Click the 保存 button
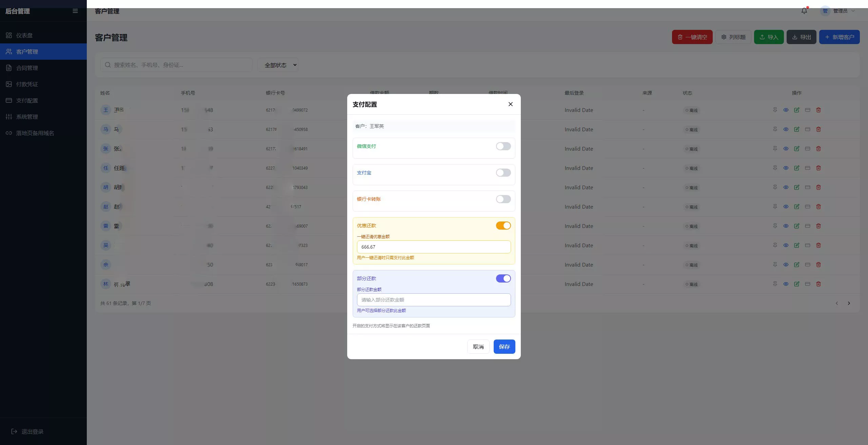 click(504, 347)
